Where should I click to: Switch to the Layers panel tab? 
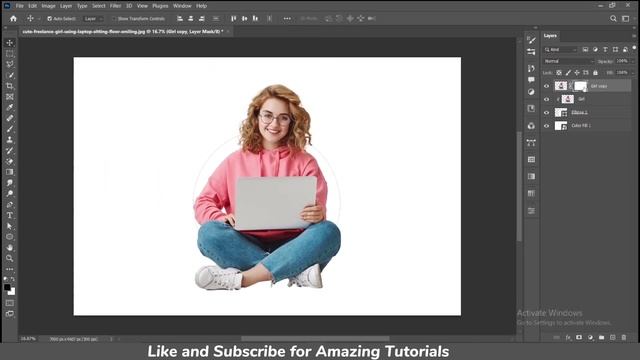[550, 36]
